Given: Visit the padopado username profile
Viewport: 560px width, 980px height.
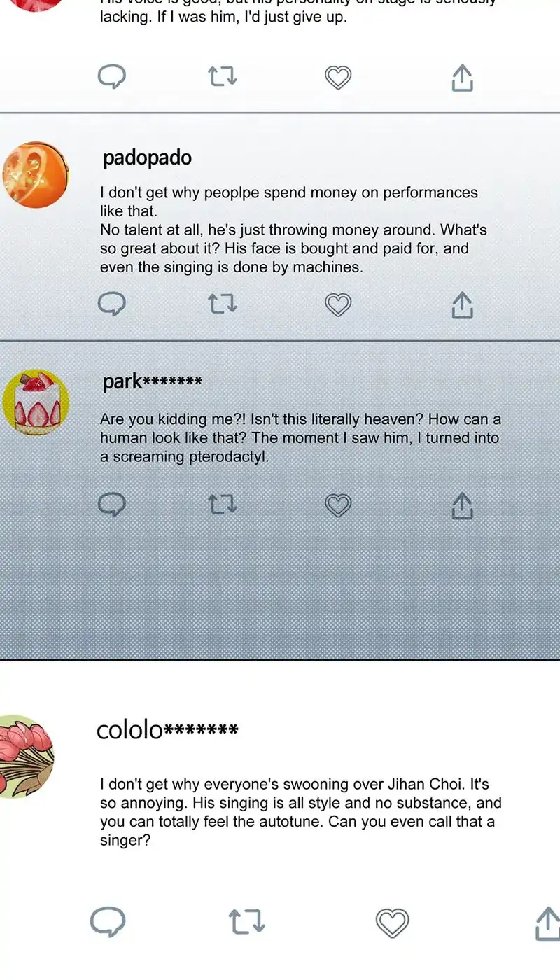Looking at the screenshot, I should coord(147,158).
